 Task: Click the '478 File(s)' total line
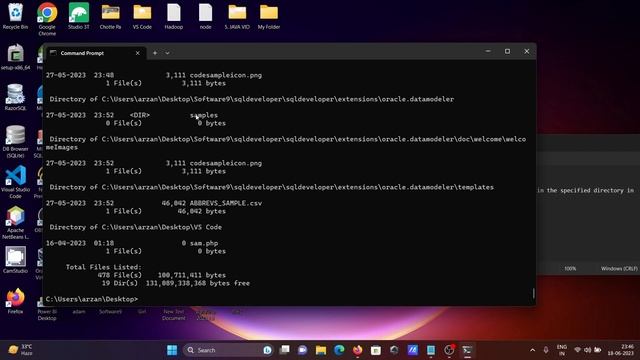(162, 275)
